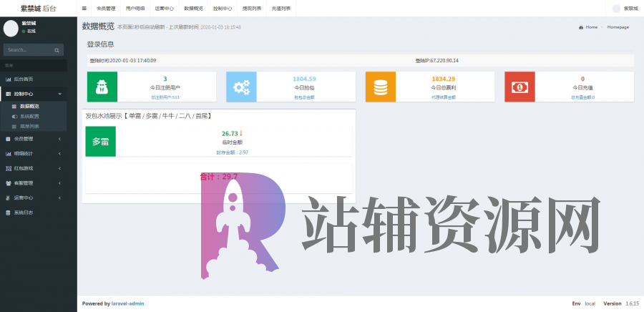
Task: Click the Homepage breadcrumb
Action: pyautogui.click(x=618, y=27)
